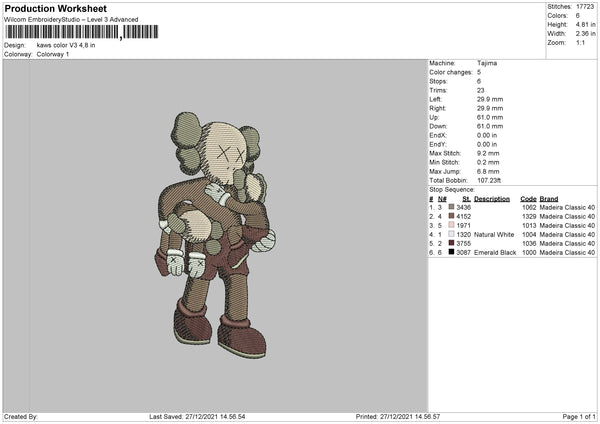Click code 1000 in stop sequence
Screen dimensions: 600x424
tap(529, 253)
